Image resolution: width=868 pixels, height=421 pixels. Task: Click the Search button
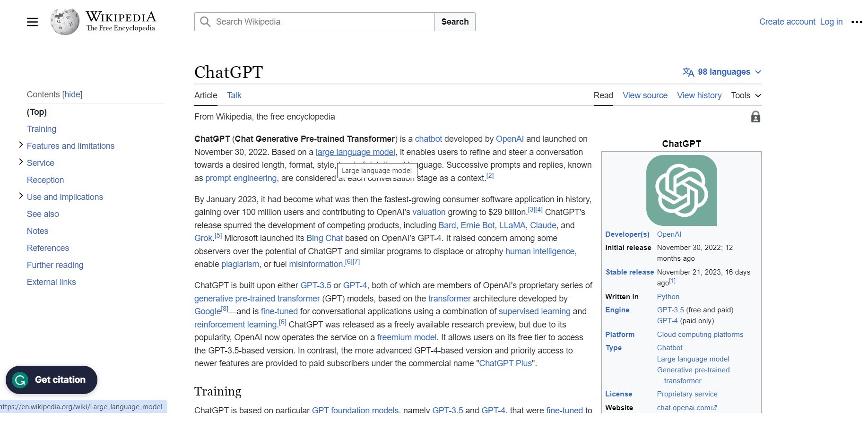455,22
